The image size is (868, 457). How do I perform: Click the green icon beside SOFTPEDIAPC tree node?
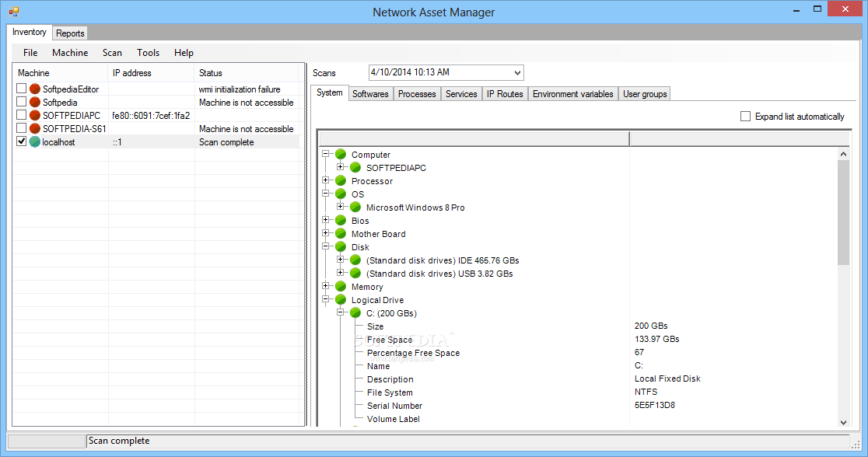coord(355,168)
